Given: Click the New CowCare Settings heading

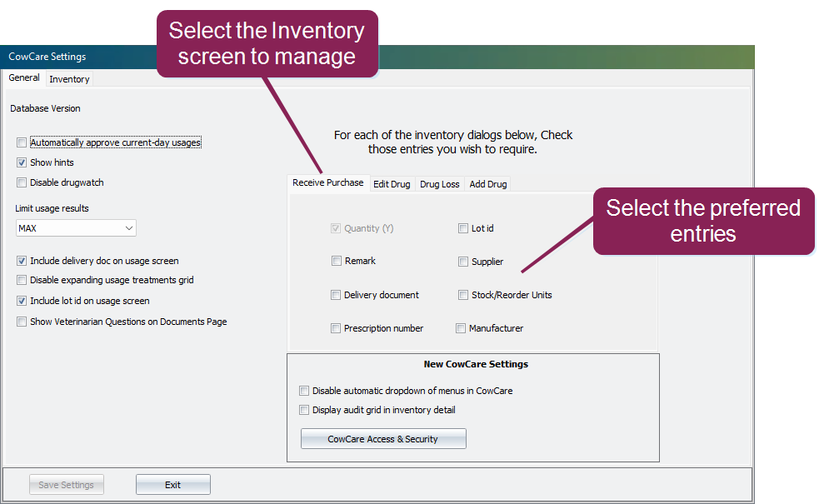Looking at the screenshot, I should coord(476,364).
